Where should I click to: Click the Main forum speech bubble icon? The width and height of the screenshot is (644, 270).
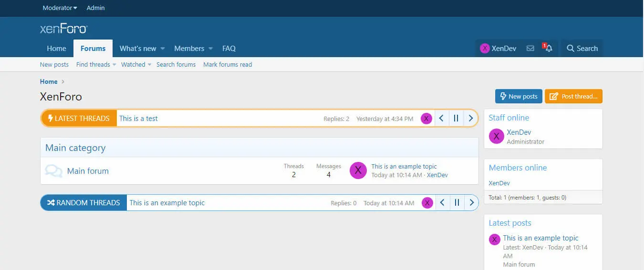[x=53, y=171]
